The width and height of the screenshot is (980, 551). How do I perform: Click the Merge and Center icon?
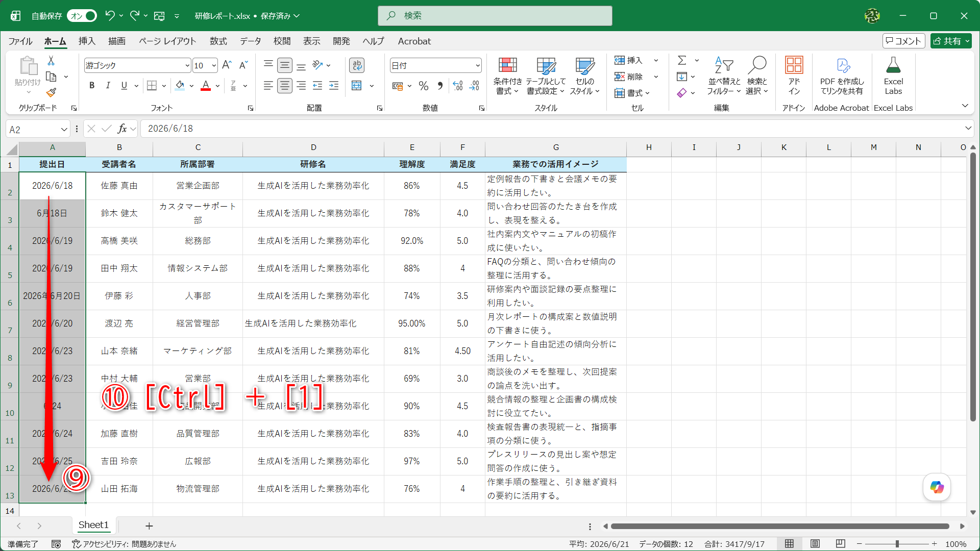click(x=357, y=86)
